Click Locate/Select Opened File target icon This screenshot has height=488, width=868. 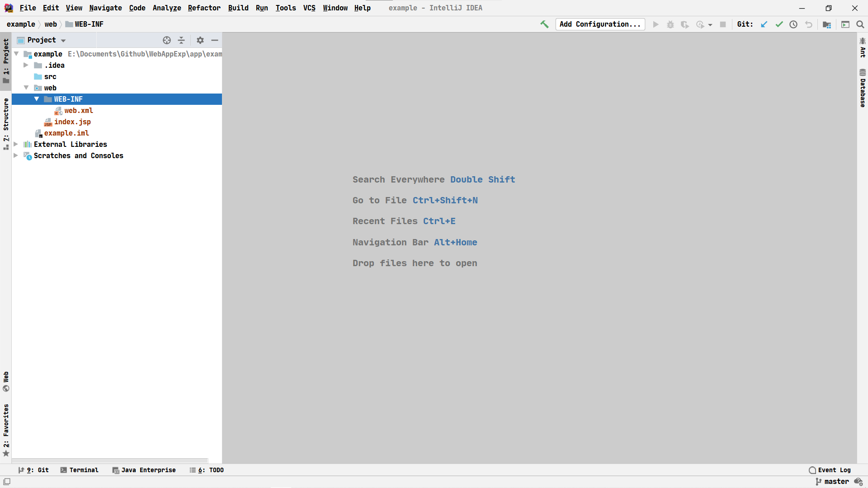point(167,40)
